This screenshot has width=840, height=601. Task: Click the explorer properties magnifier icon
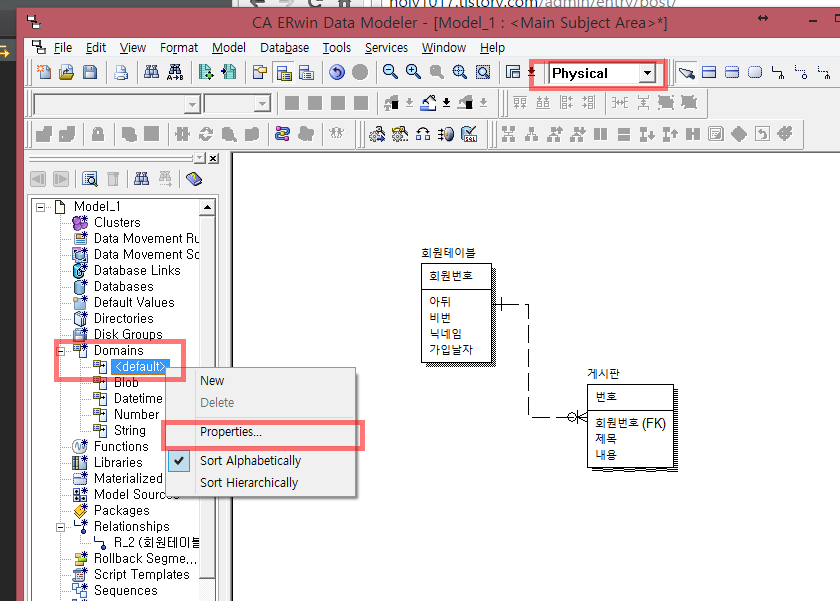tap(89, 178)
